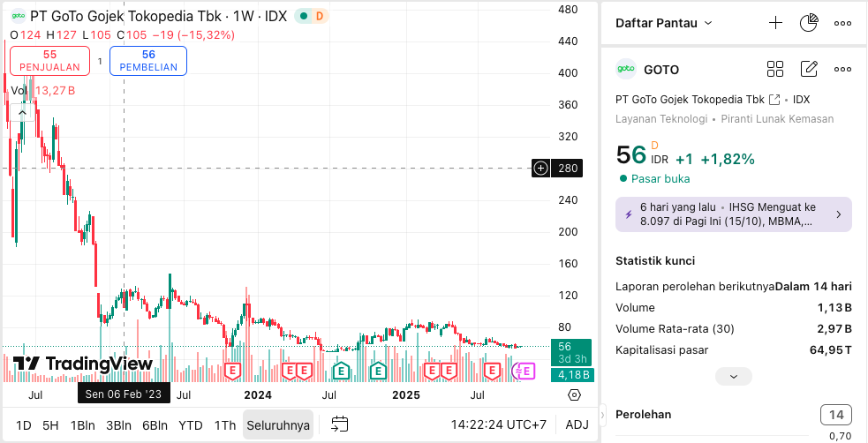
Task: Open the watchlist three-dots menu
Action: [842, 23]
